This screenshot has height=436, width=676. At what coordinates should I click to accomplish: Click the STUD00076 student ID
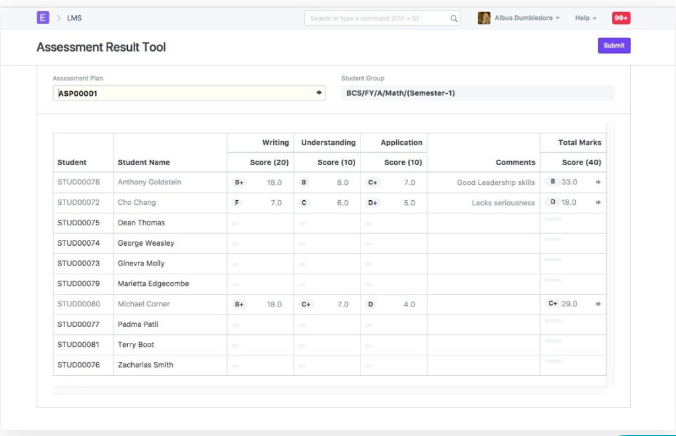[x=78, y=364]
